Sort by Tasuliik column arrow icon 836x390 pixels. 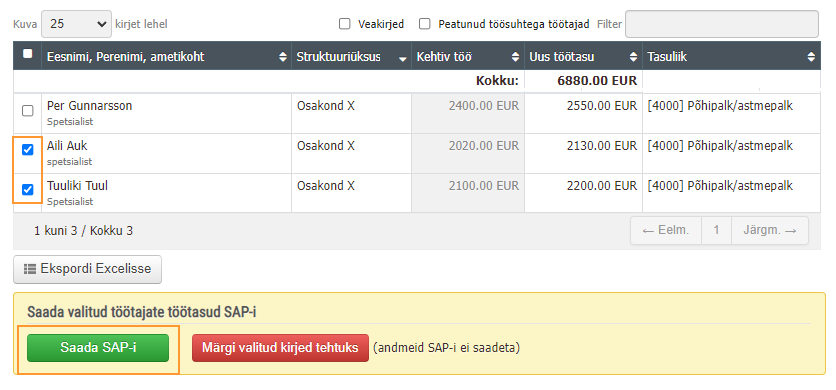(x=811, y=57)
